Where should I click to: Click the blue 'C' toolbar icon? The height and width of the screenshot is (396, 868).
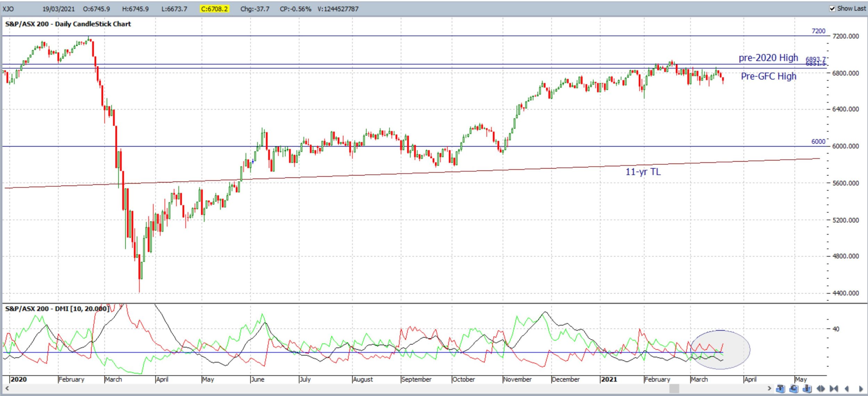793,388
